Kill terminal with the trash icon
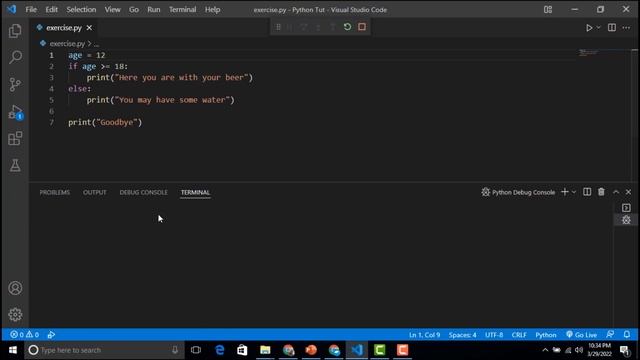Viewport: 640px width, 360px height. 601,192
